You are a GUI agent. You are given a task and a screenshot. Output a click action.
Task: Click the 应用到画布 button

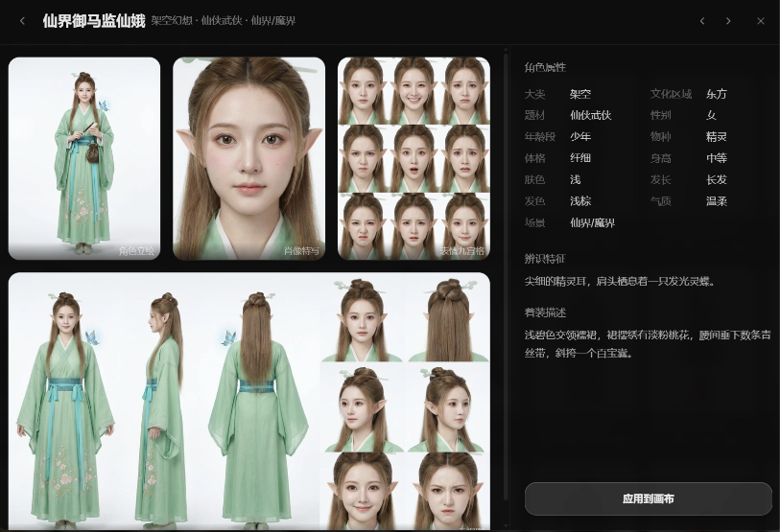[648, 498]
